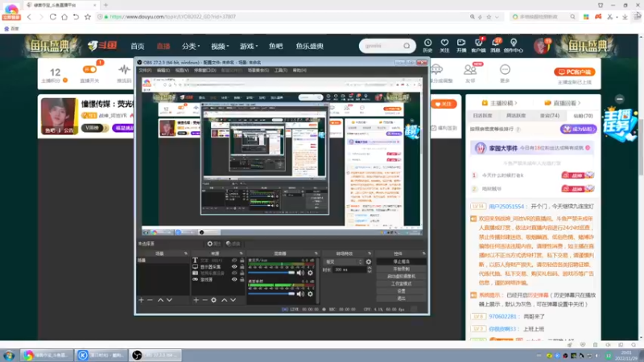Remove the selected source with the minus icon
The width and height of the screenshot is (644, 362).
(x=204, y=300)
